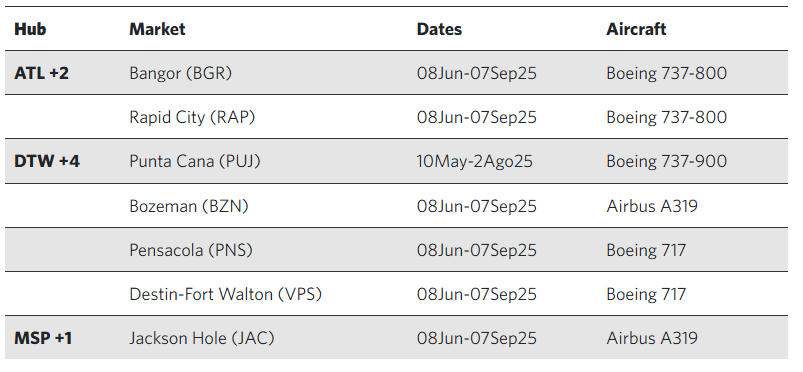Select Boeing 737-900 aircraft cell
This screenshot has width=803, height=372.
coord(666,161)
